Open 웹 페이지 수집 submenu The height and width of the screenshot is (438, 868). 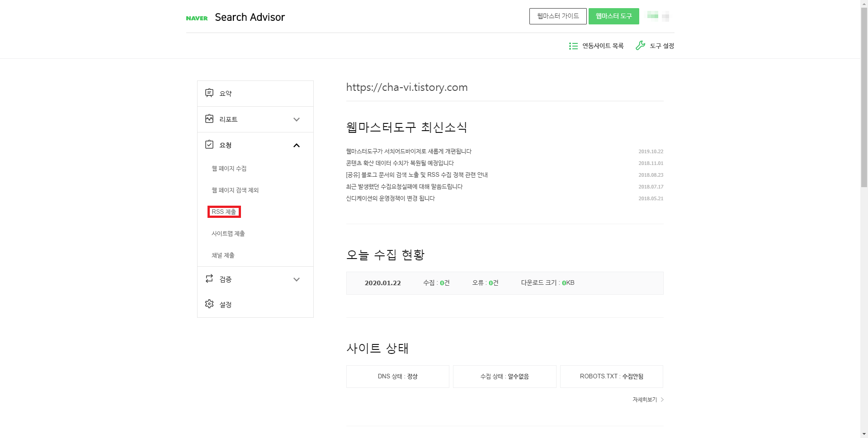pyautogui.click(x=229, y=169)
